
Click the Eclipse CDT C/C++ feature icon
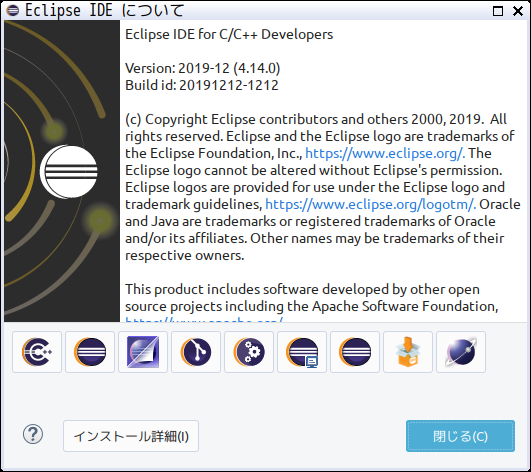click(x=37, y=352)
